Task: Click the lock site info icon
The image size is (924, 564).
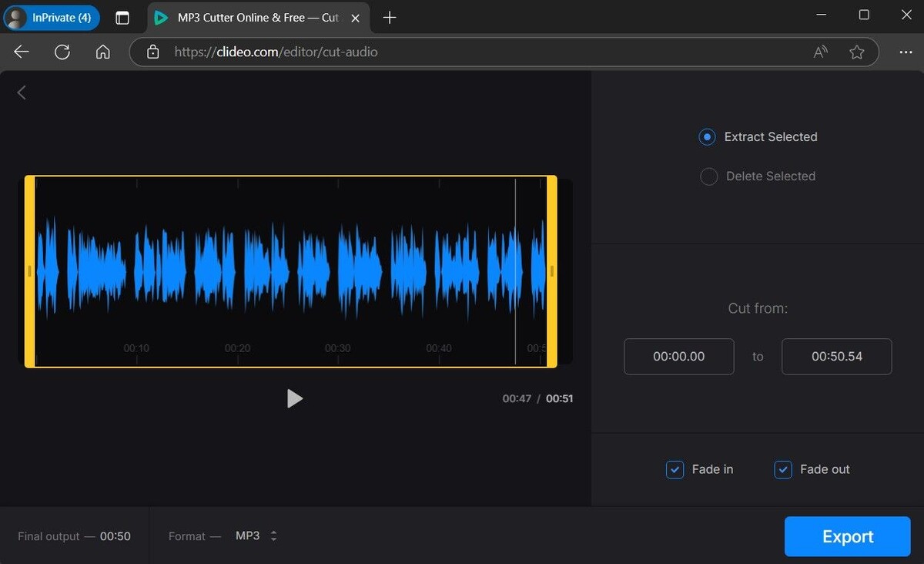Action: pyautogui.click(x=152, y=52)
